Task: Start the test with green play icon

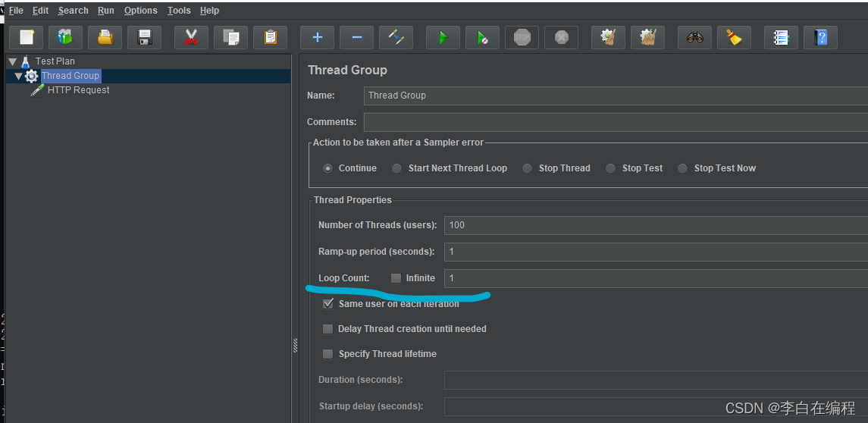Action: (x=443, y=38)
